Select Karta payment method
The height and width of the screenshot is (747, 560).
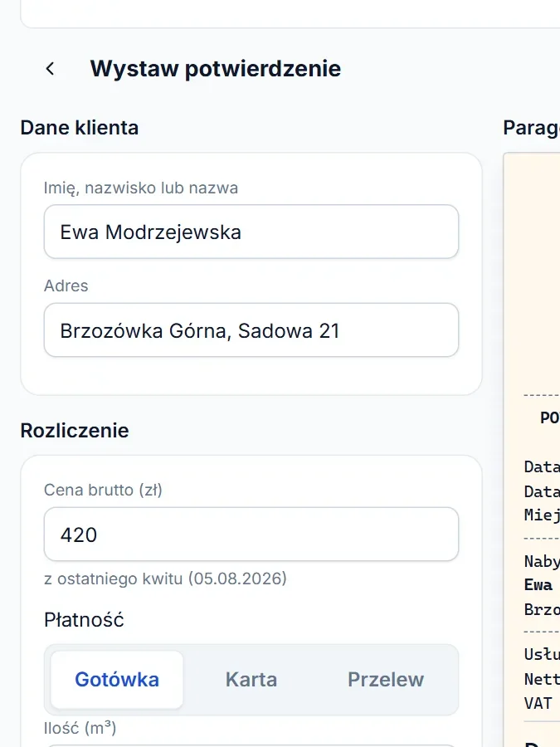pos(251,680)
